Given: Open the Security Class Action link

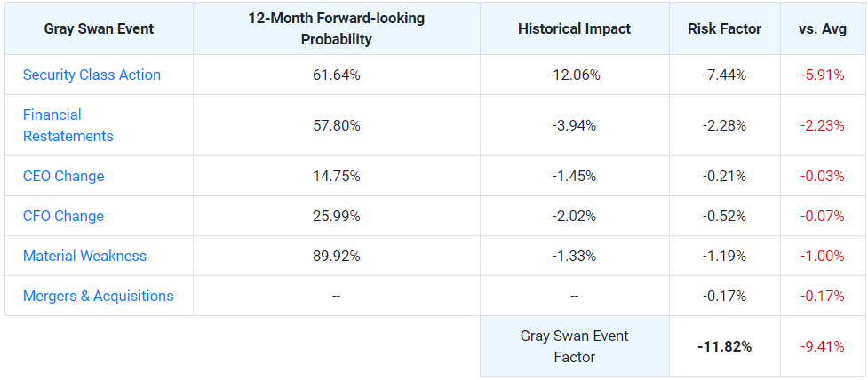Looking at the screenshot, I should point(92,75).
